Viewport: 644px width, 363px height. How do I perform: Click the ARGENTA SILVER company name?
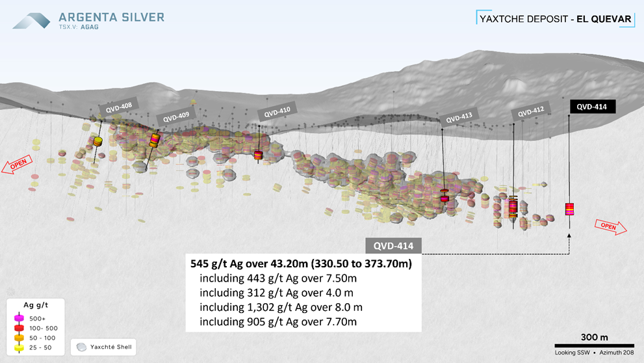pos(111,18)
